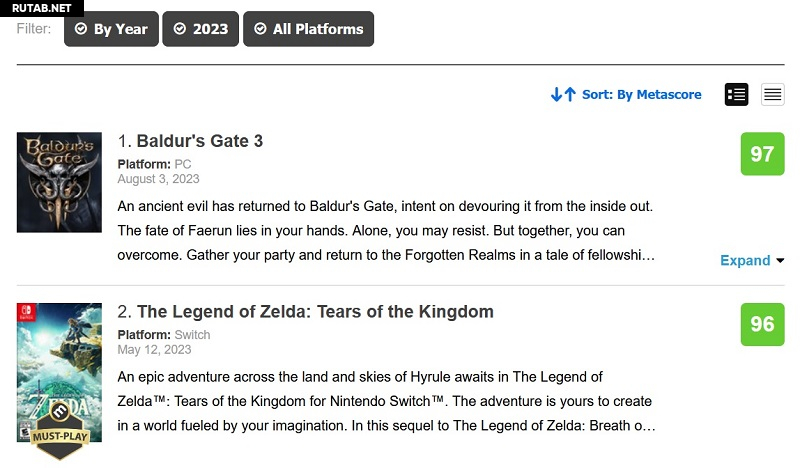
Task: Switch to detailed list view icon
Action: [737, 94]
